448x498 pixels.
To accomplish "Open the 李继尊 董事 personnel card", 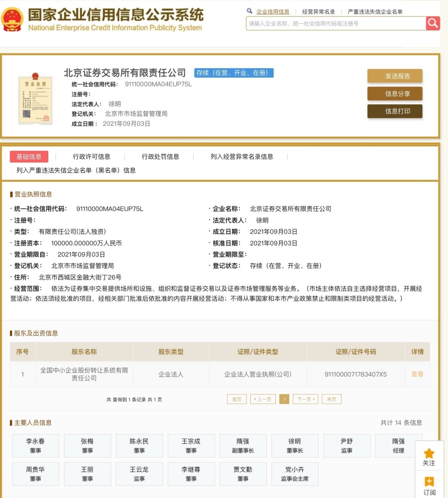I will (191, 474).
